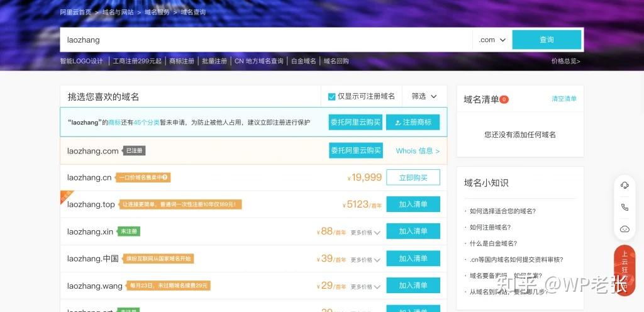Viewport: 644px width, 312px height.
Task: Expand the 筛选 filter dropdown
Action: (425, 96)
